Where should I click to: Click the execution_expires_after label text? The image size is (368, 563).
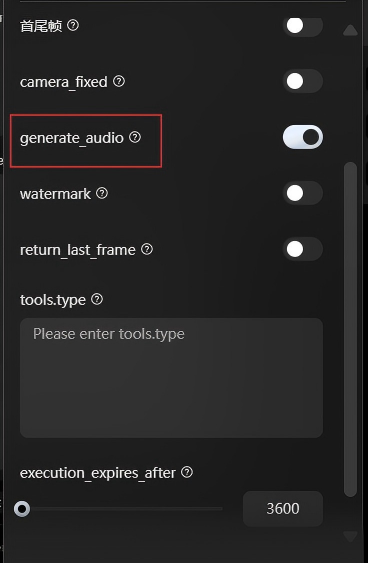[x=98, y=473]
